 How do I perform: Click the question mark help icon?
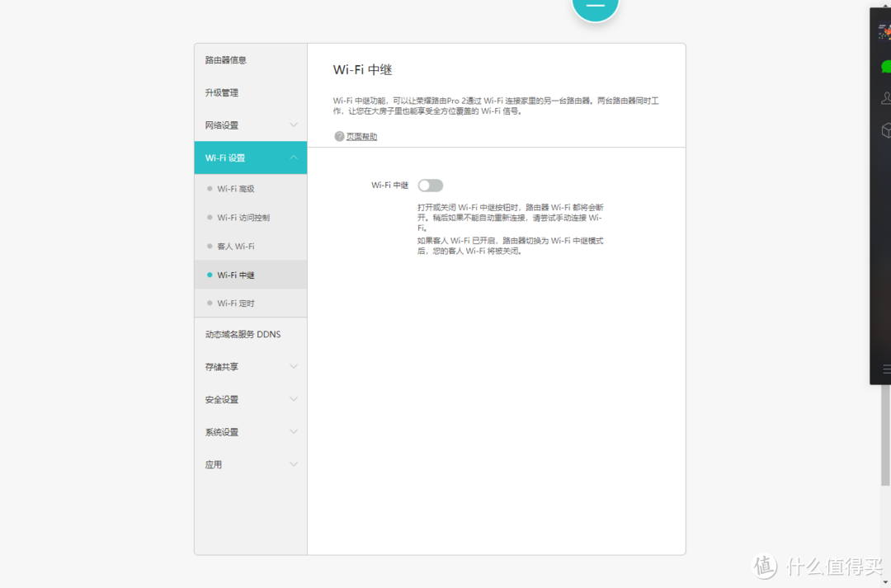tap(339, 136)
